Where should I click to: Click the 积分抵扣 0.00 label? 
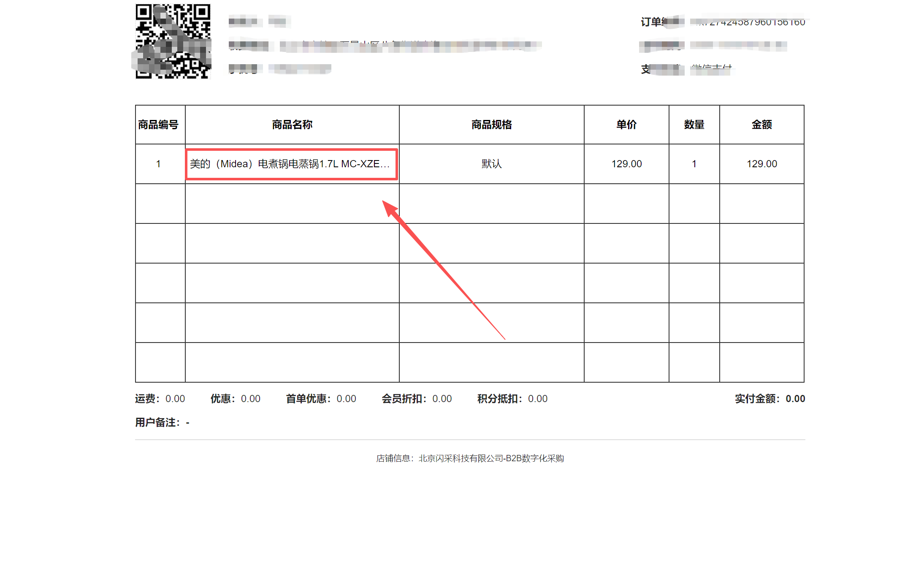pos(512,399)
